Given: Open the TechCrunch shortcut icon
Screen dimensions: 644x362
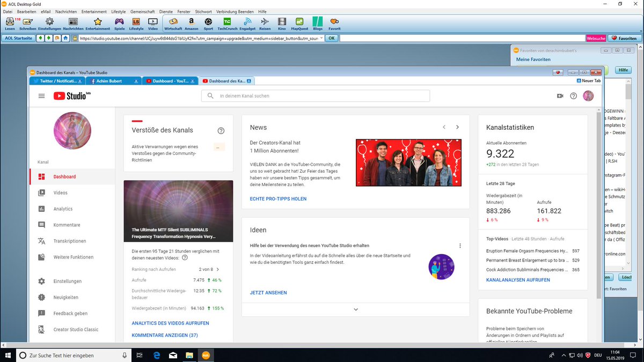Looking at the screenshot, I should coord(227,23).
